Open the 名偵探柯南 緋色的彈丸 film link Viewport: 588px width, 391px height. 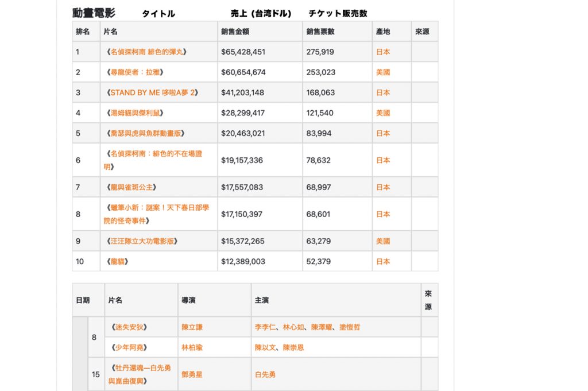tap(146, 52)
